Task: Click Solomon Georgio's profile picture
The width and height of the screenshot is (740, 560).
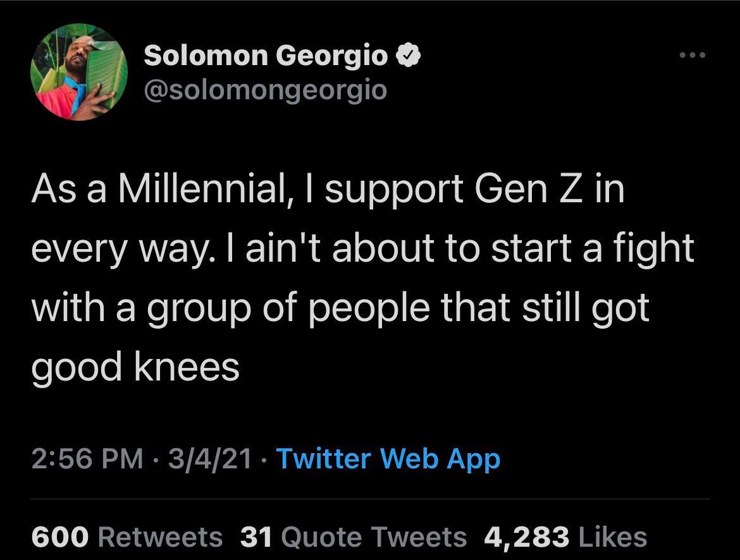Action: click(x=77, y=72)
